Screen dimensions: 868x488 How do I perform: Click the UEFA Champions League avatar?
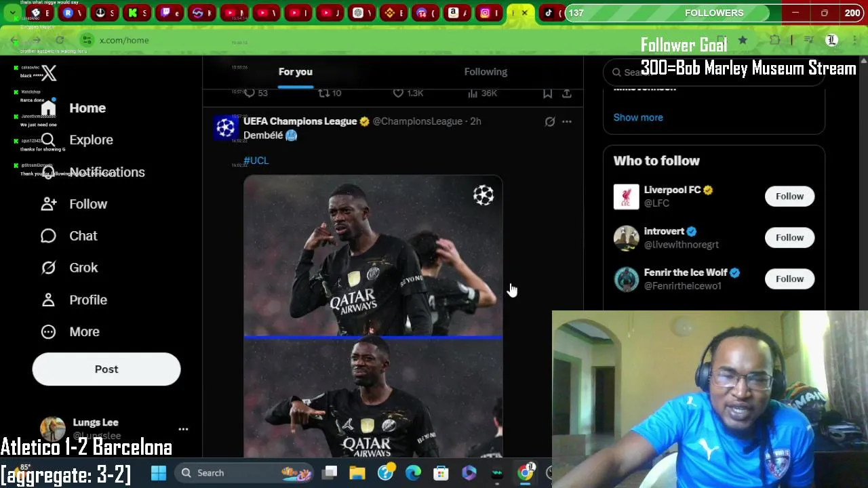tap(226, 128)
